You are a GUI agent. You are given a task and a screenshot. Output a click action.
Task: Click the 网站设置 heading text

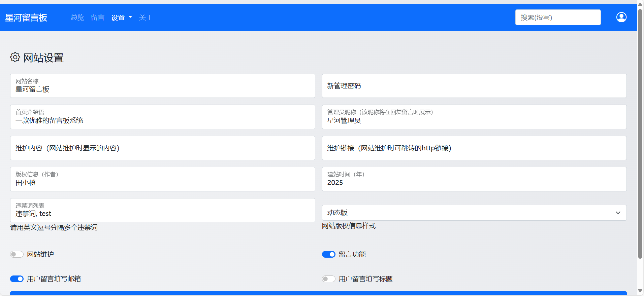[43, 58]
